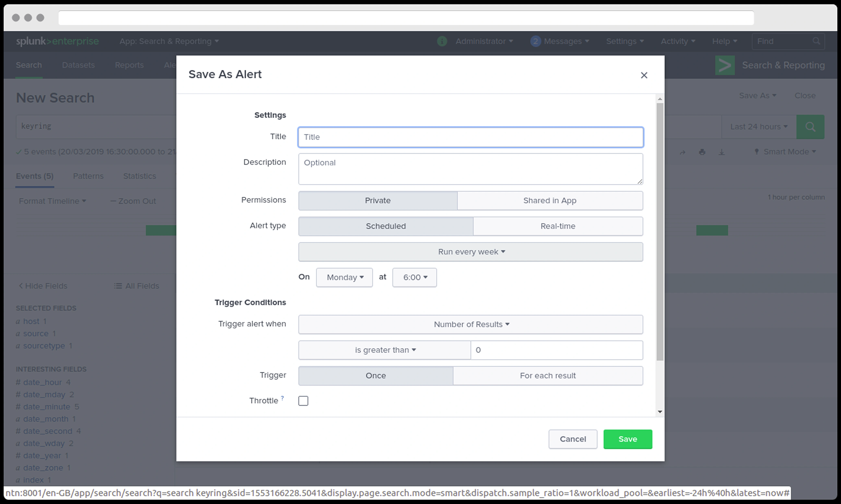Screen dimensions: 841x504
Task: Enable the Throttle checkbox
Action: [x=303, y=401]
